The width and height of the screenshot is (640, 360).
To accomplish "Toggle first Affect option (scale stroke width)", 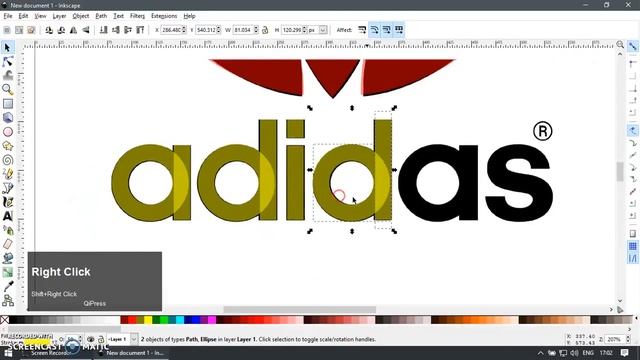I will (362, 30).
